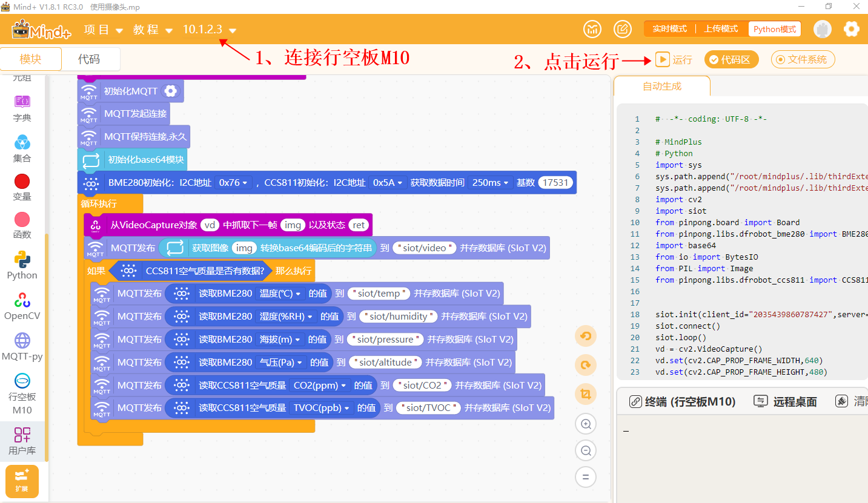Screen dimensions: 868x503
Task: Click the Mind+ logo icon
Action: pyautogui.click(x=40, y=29)
